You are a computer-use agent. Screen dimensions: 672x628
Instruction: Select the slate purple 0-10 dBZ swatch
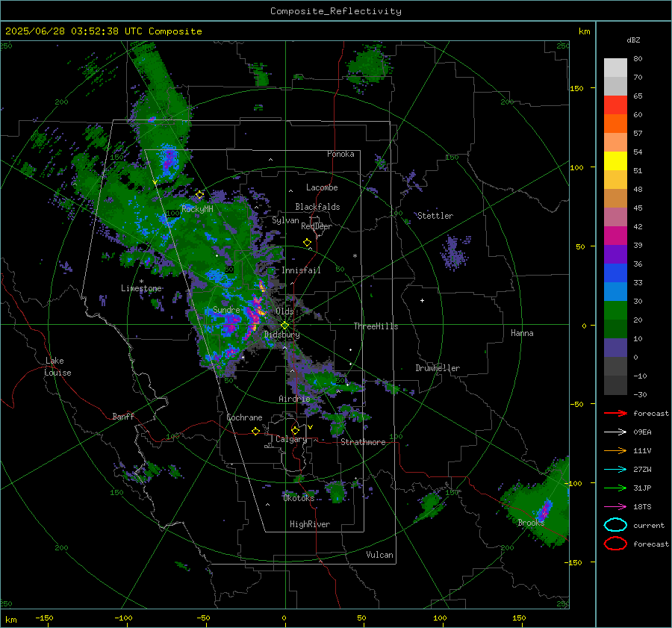click(x=615, y=348)
